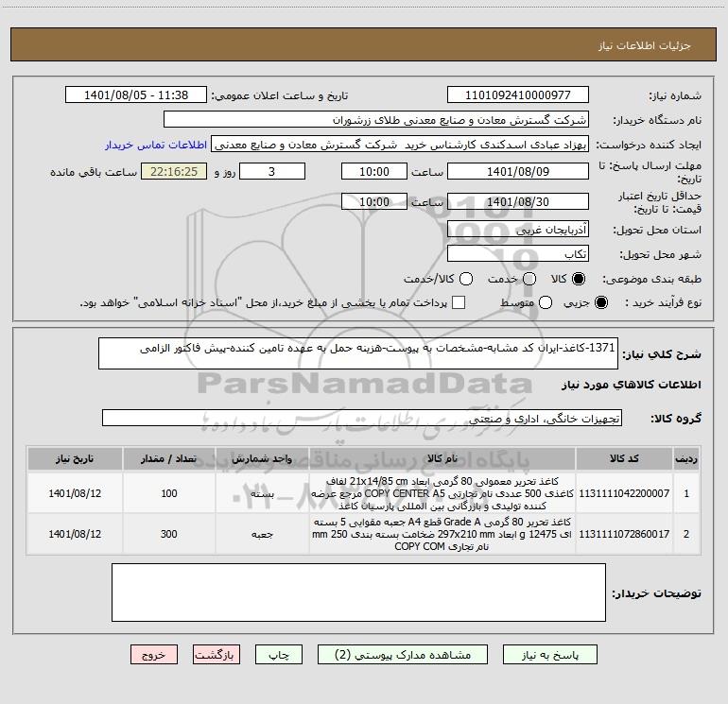728x704 pixels.
Task: Click the quantity cell showing 300
Action: pos(169,534)
